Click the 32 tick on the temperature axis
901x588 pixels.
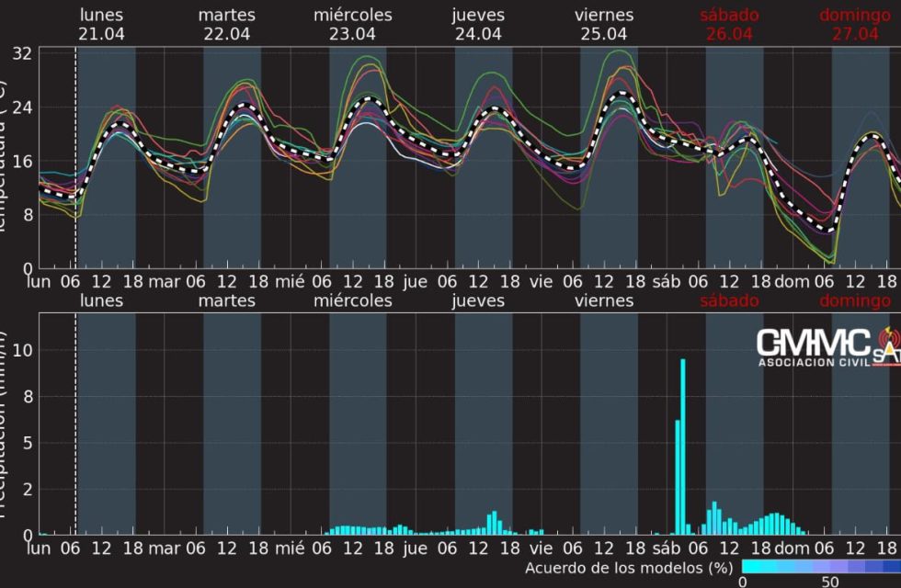[x=22, y=53]
